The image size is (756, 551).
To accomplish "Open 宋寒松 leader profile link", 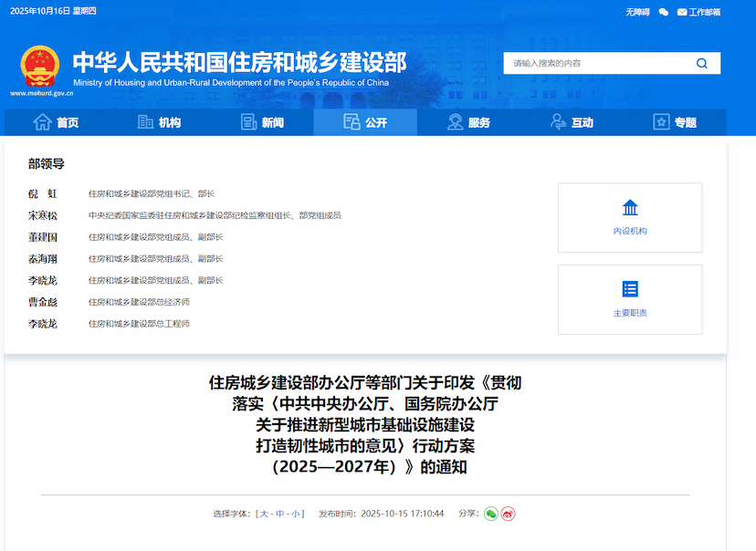I will (x=42, y=215).
